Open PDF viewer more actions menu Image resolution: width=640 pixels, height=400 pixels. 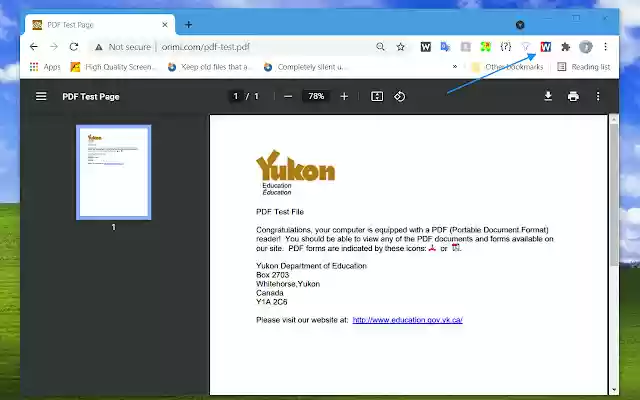coord(598,96)
